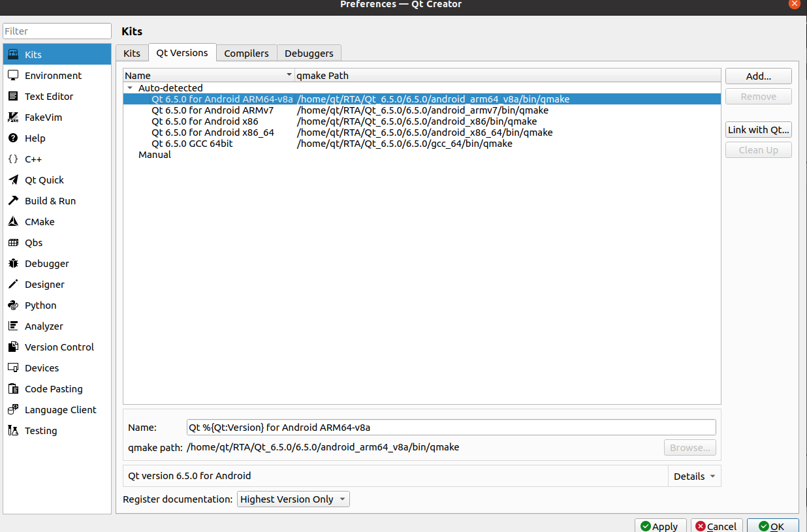Select the Qt 6.5.0 for Android x86 row
Image resolution: width=807 pixels, height=532 pixels.
[x=422, y=121]
